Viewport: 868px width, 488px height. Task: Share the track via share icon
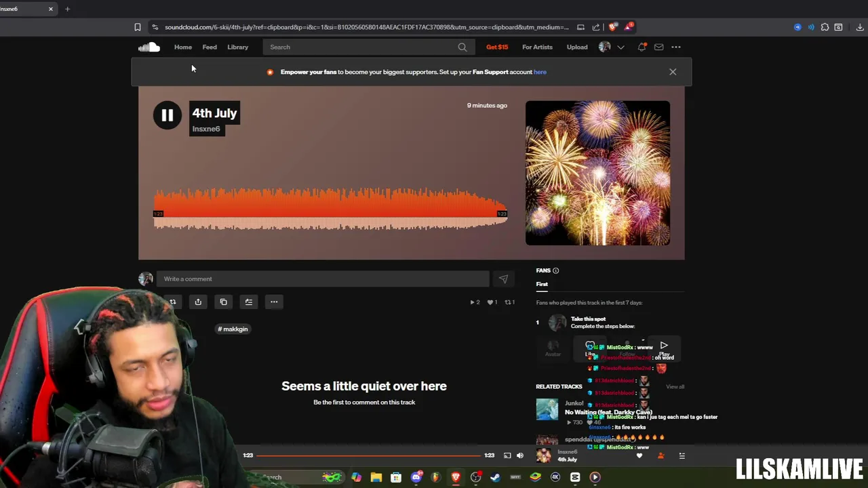click(x=198, y=302)
